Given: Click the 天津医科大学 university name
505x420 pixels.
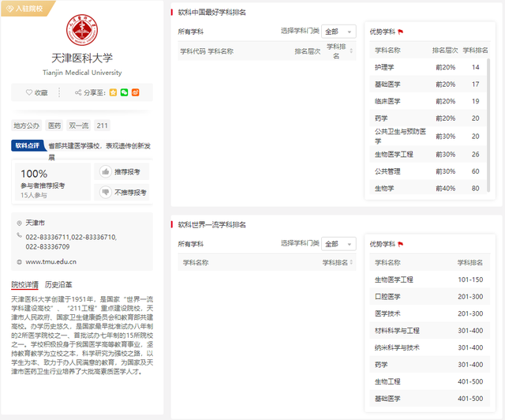Looking at the screenshot, I should tap(82, 58).
